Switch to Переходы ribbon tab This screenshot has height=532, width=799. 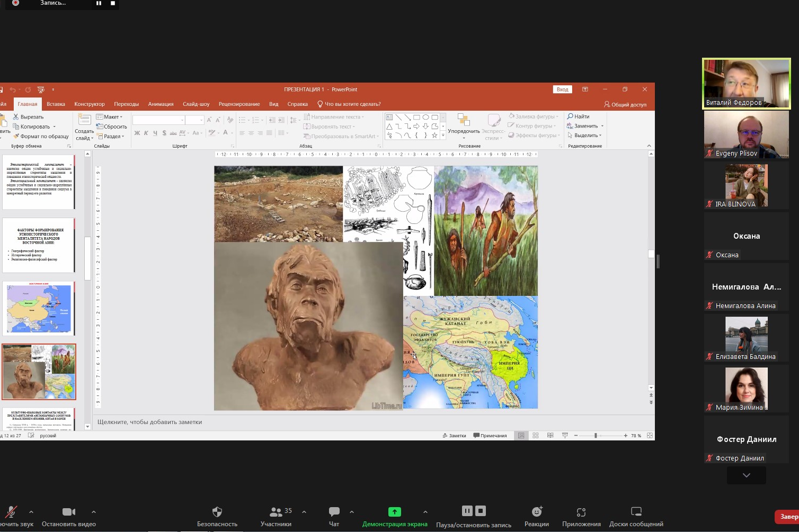126,104
